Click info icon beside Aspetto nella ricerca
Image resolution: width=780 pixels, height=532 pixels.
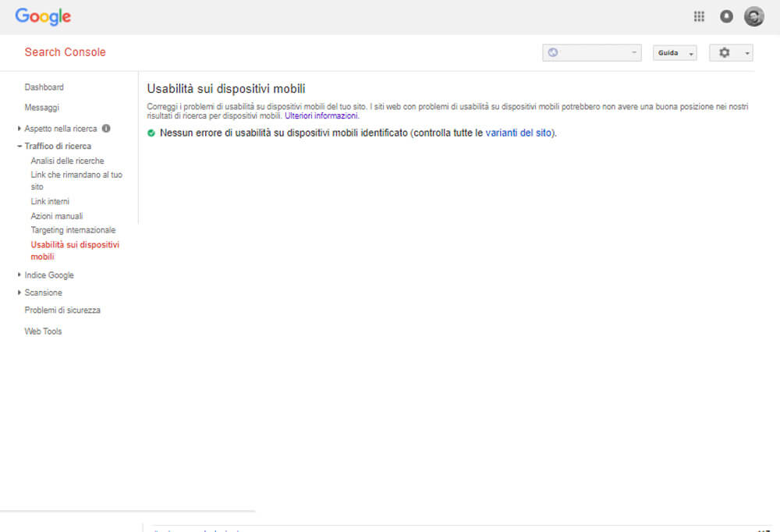[106, 129]
